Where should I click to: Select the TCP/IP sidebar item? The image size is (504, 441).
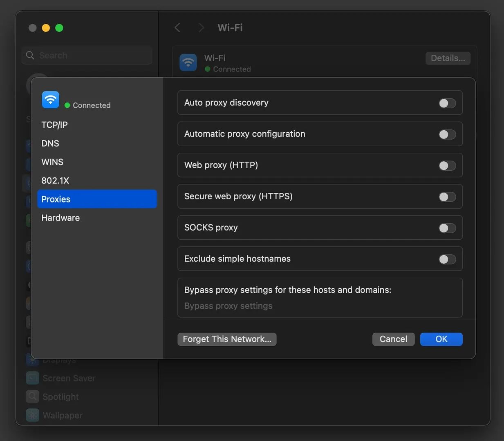point(54,125)
